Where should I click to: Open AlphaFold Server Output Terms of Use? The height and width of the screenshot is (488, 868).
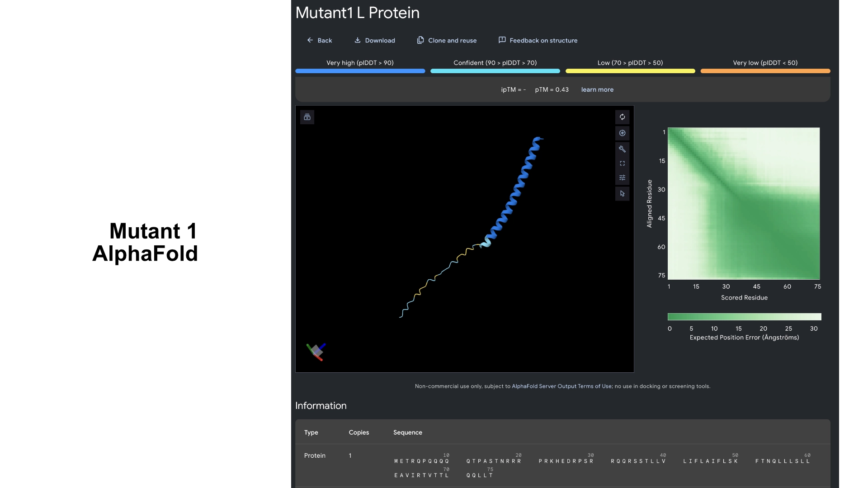coord(561,386)
